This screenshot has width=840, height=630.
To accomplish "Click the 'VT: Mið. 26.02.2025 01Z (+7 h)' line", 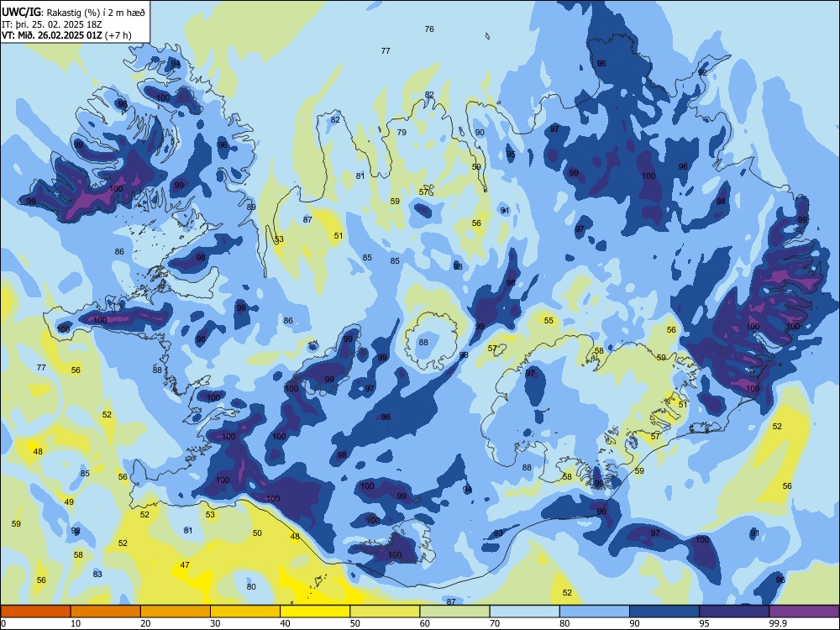I will [66, 35].
